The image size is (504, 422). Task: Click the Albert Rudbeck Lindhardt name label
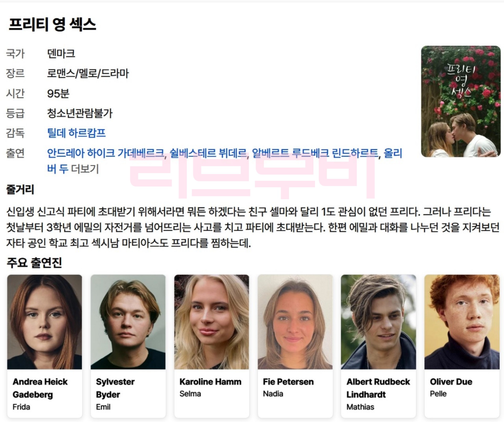pos(378,388)
